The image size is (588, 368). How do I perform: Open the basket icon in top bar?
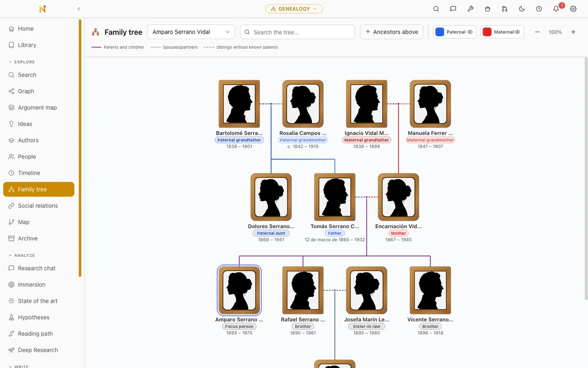point(487,9)
